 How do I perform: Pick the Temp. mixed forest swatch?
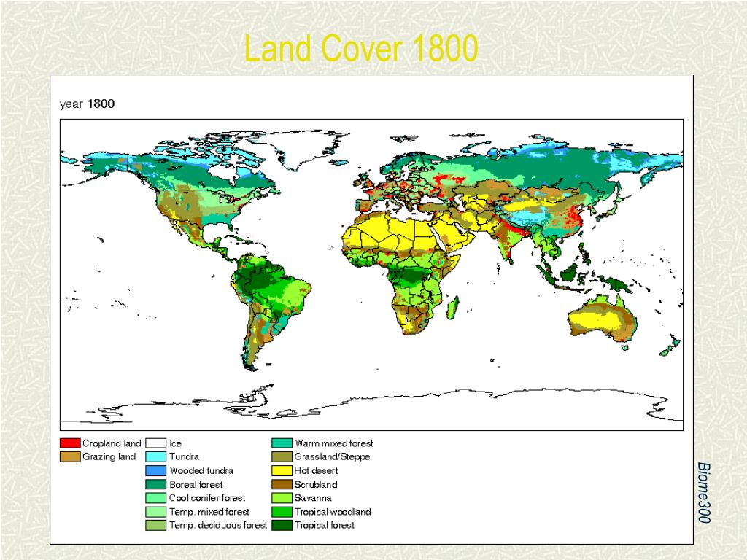coord(155,512)
